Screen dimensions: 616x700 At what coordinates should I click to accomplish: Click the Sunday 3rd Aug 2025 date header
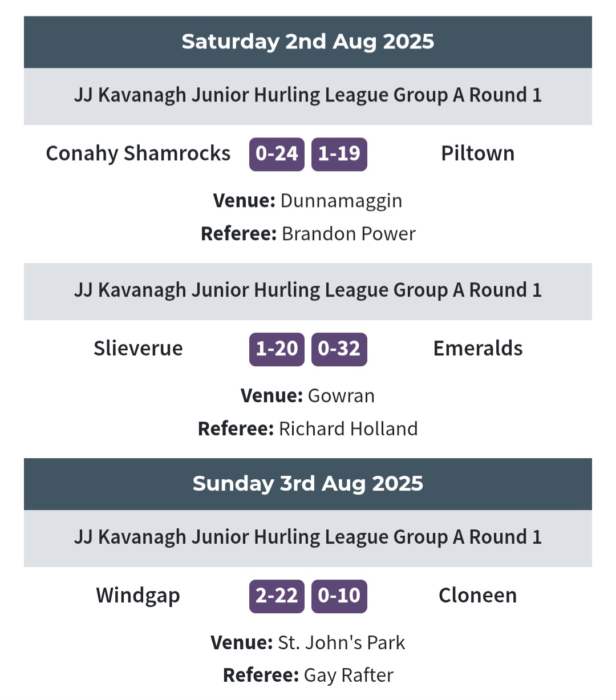click(308, 484)
